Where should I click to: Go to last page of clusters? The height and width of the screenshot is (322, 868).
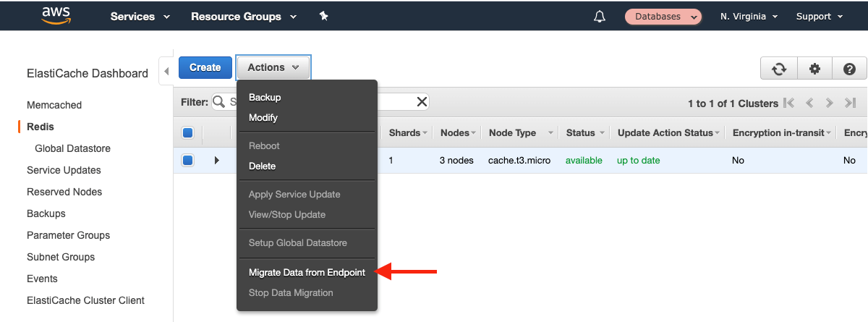(850, 103)
